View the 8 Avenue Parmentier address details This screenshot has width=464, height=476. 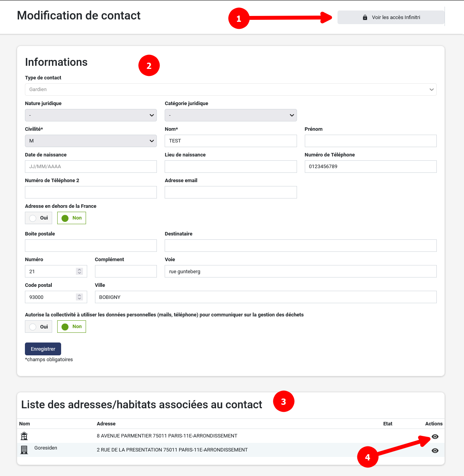435,437
